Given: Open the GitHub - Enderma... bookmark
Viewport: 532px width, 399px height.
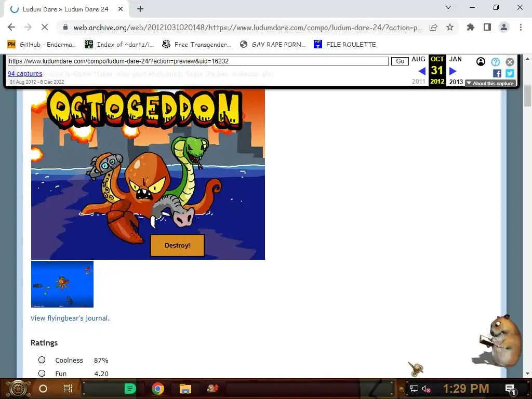Looking at the screenshot, I should click(x=42, y=45).
